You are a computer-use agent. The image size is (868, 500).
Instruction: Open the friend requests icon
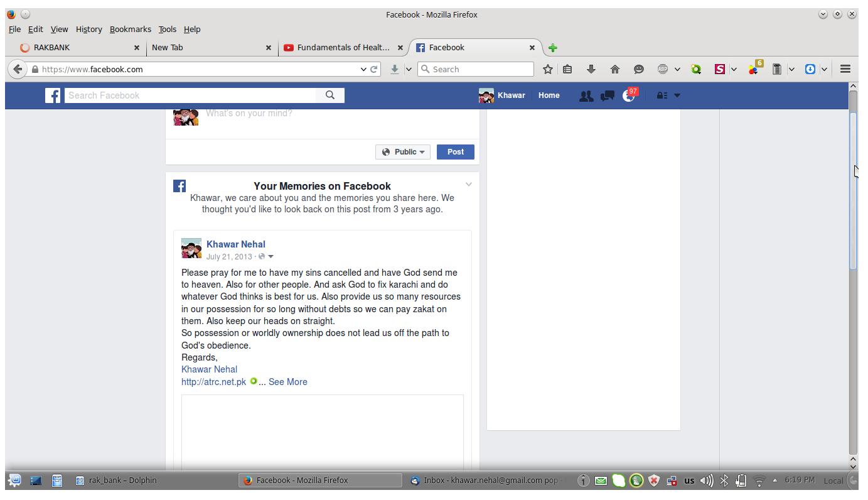point(586,95)
